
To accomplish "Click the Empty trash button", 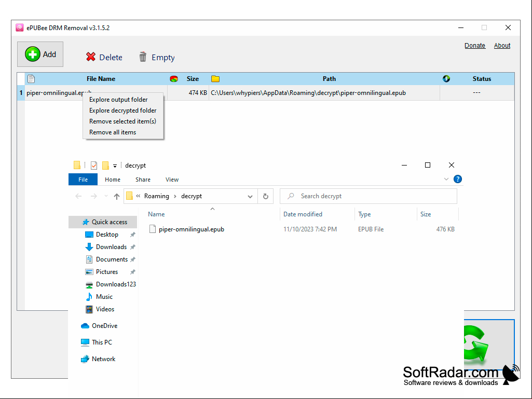I will [156, 58].
